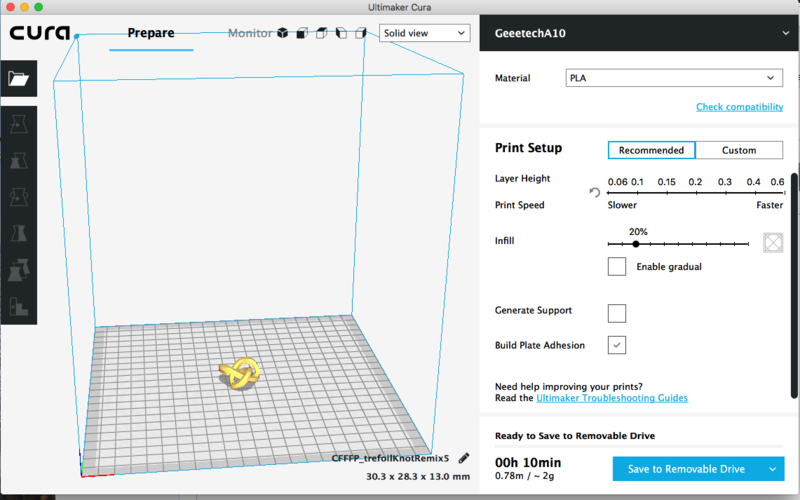The image size is (800, 500).
Task: Switch to Custom print setup
Action: point(739,150)
